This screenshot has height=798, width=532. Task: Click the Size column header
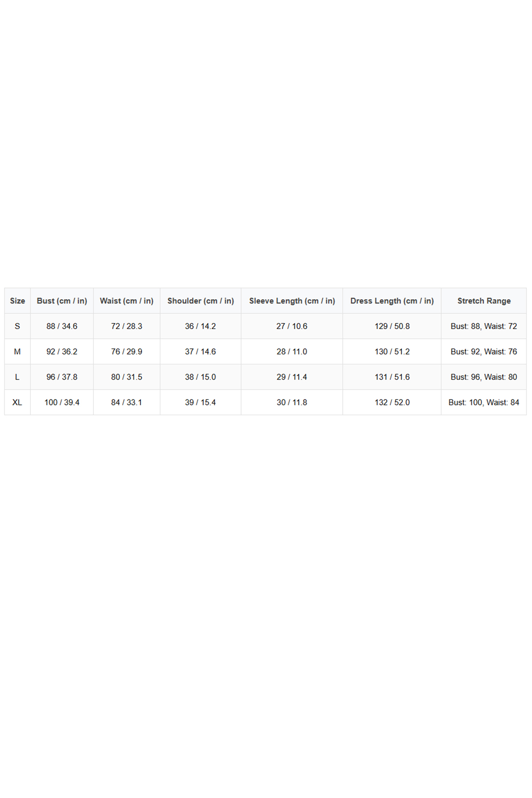click(x=18, y=301)
